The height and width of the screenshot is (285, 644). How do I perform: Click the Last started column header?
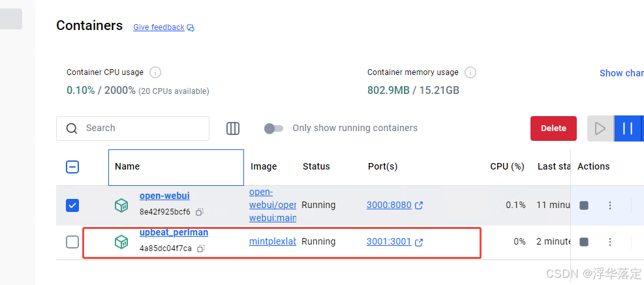pyautogui.click(x=554, y=166)
